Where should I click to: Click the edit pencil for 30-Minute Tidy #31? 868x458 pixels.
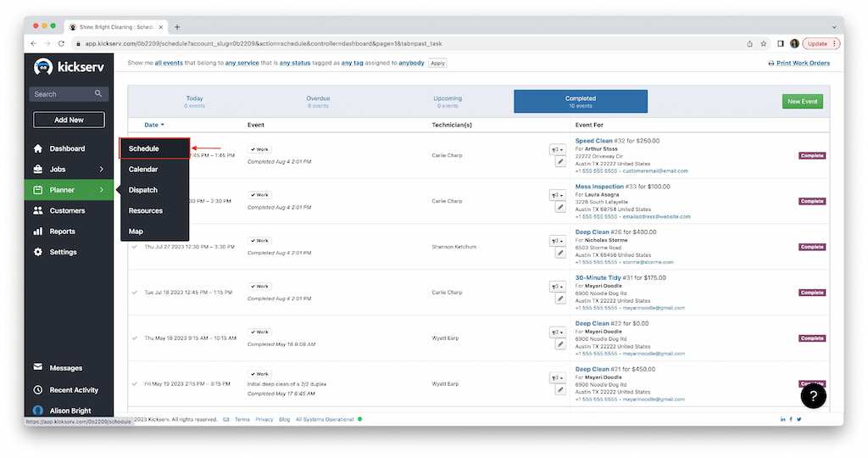click(x=560, y=299)
